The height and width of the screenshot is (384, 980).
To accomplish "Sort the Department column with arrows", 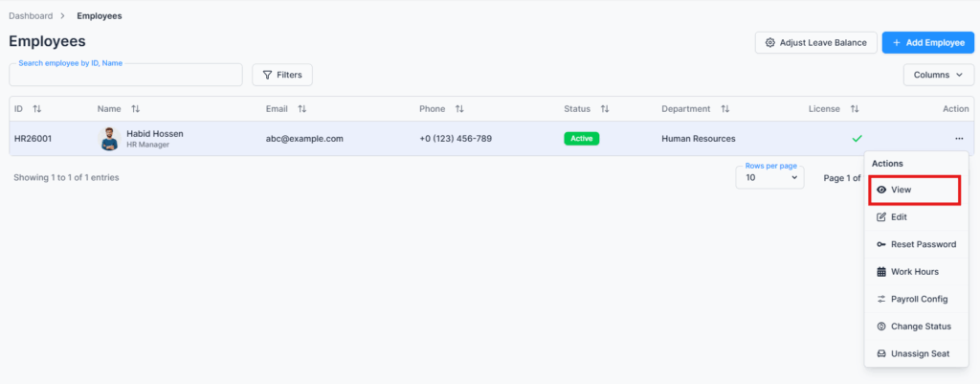I will 724,109.
